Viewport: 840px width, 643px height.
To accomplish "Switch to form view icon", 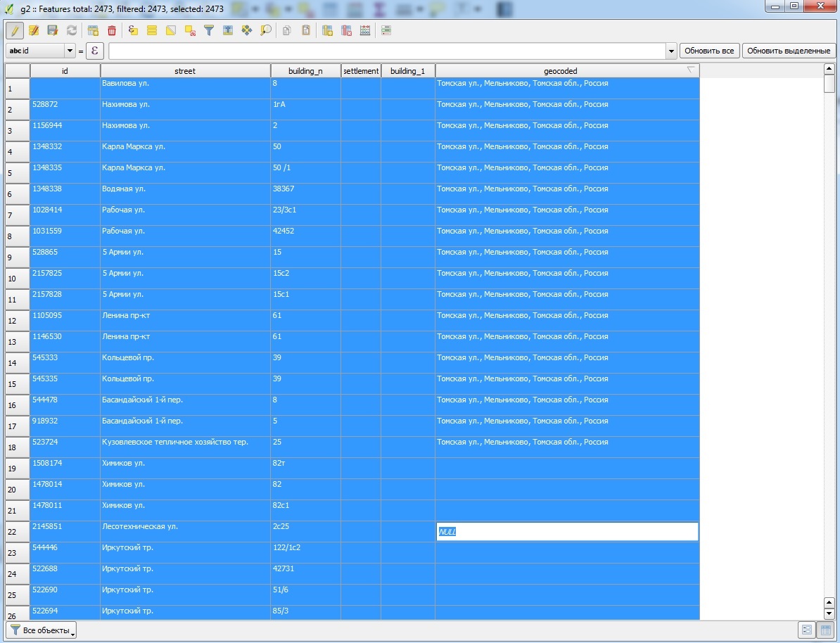I will tap(807, 630).
